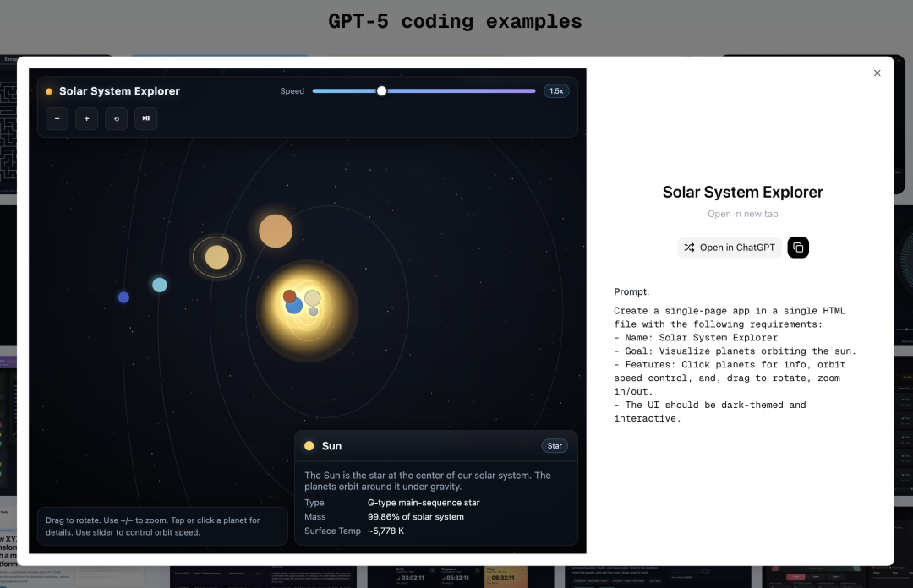Viewport: 913px width, 588px height.
Task: Click the shuffle icon in Open in ChatGPT
Action: pyautogui.click(x=690, y=248)
